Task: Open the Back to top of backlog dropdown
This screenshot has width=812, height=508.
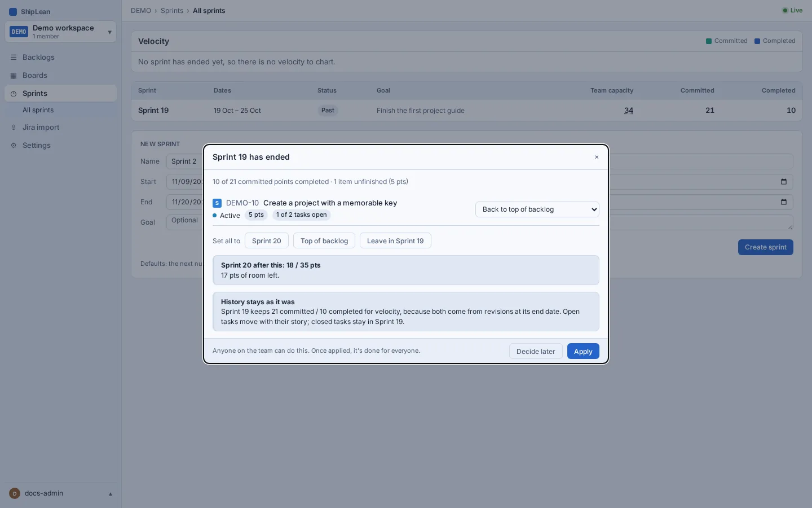Action: [x=537, y=209]
